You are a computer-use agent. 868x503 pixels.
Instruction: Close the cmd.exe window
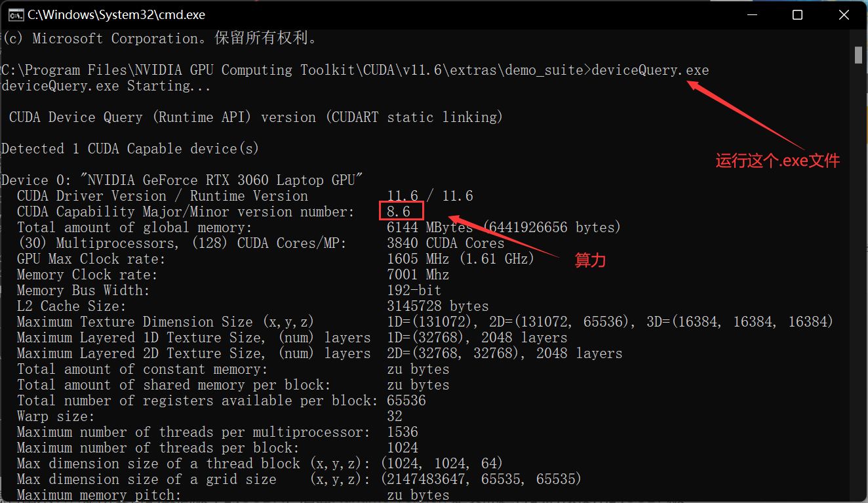tap(843, 14)
